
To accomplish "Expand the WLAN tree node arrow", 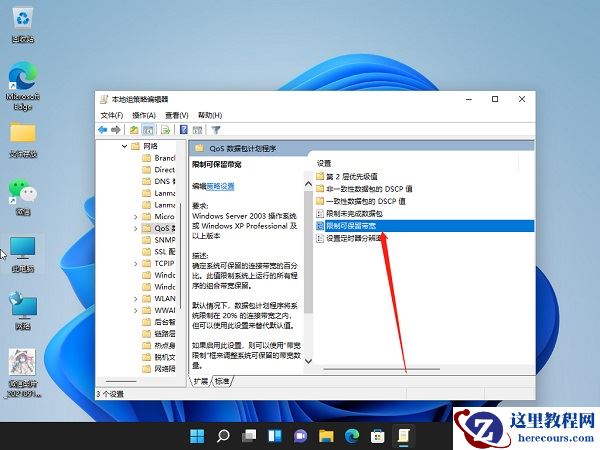I will [135, 299].
